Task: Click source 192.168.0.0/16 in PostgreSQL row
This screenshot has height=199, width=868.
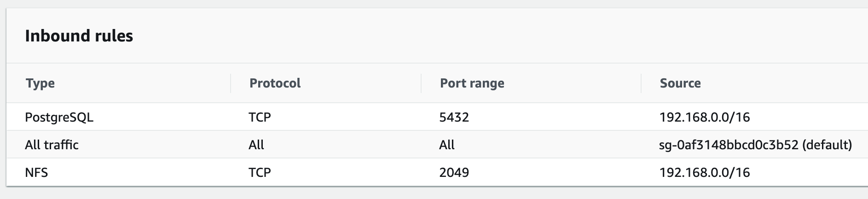Action: [x=704, y=117]
